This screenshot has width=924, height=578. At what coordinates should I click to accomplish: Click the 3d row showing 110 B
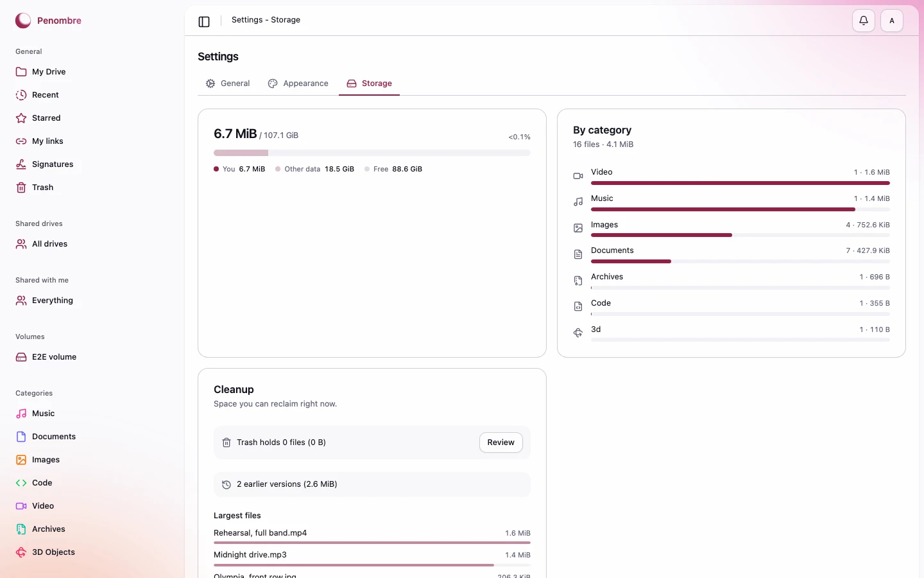[732, 333]
